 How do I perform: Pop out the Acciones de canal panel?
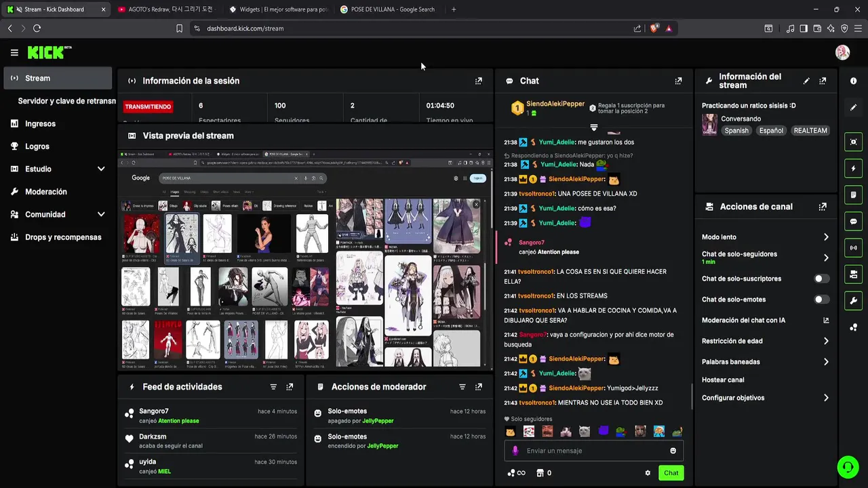pyautogui.click(x=823, y=207)
